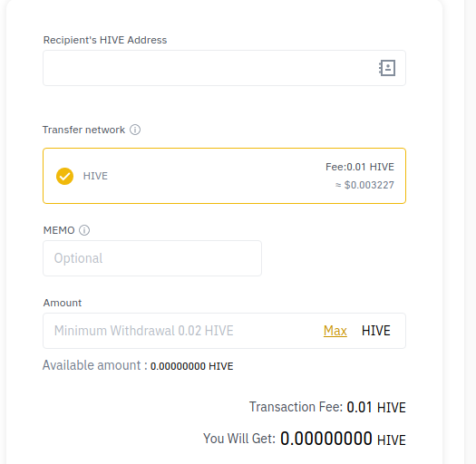Click the Transfer network label
Viewport: 476px width, 464px height.
click(x=83, y=130)
